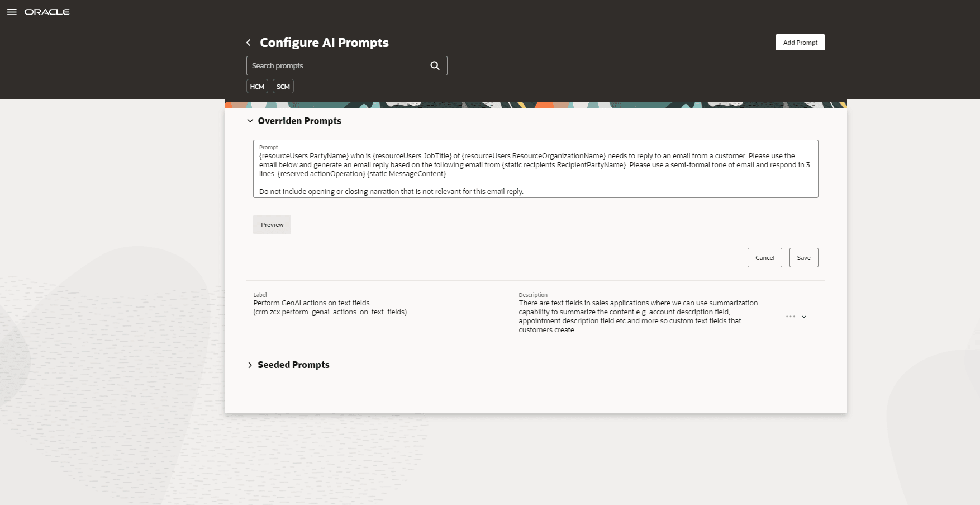Click the Add Prompt button
Viewport: 980px width, 505px height.
(800, 42)
